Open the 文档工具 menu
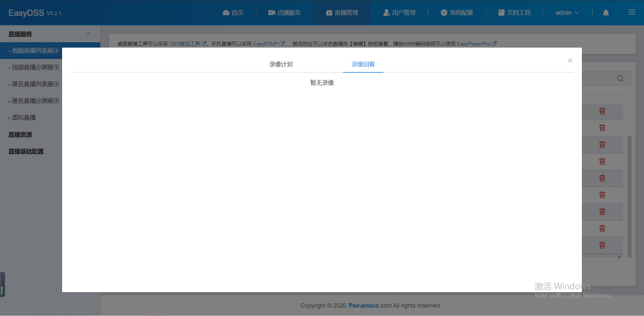Viewport: 644px width, 316px height. tap(514, 12)
